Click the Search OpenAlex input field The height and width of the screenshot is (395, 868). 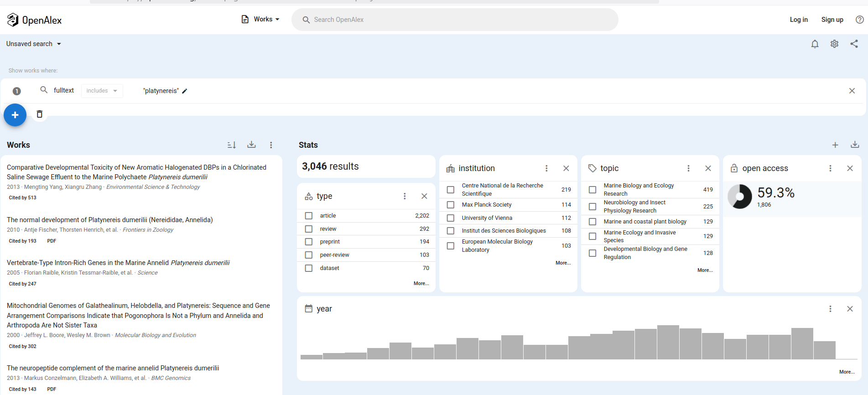click(456, 20)
